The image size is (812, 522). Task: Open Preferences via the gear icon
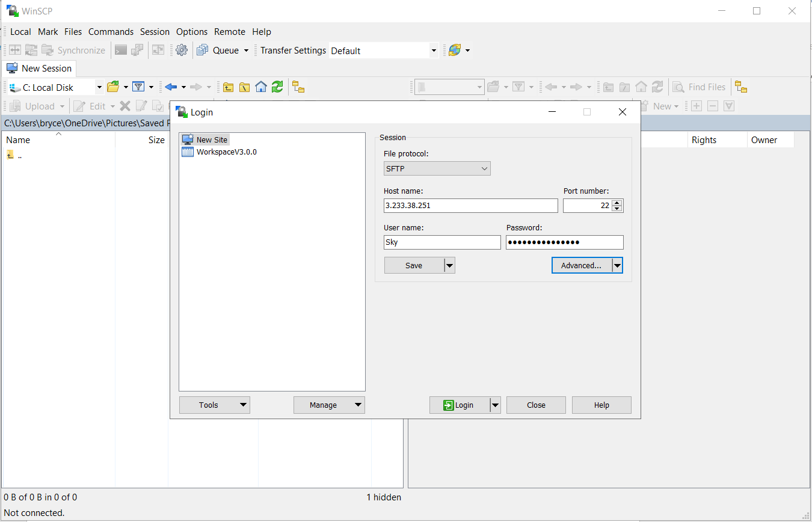click(x=182, y=51)
